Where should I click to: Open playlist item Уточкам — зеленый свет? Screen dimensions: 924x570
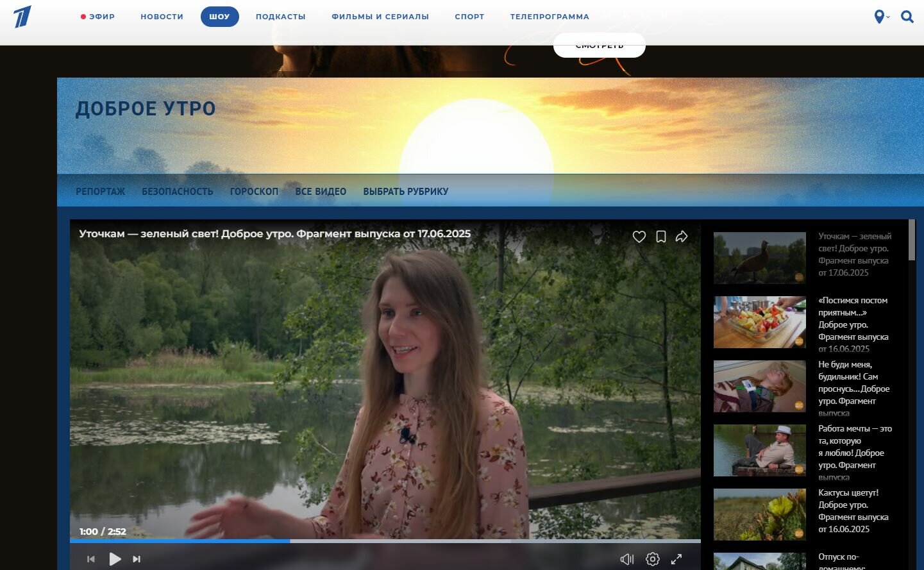coord(855,255)
